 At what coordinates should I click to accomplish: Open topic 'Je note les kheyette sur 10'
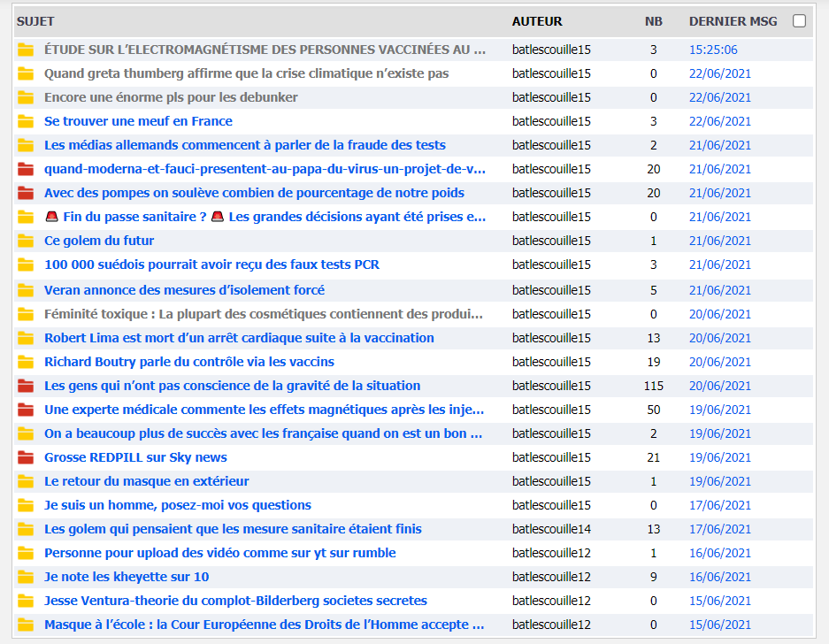[127, 577]
